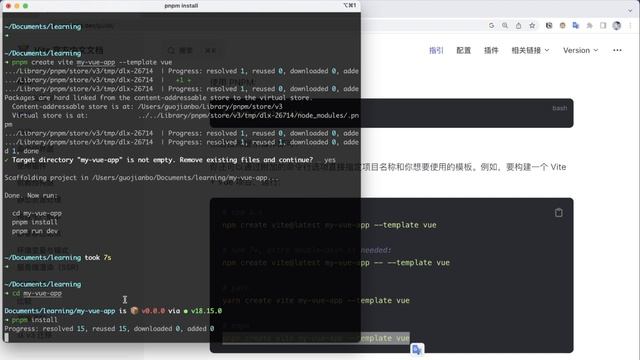The width and height of the screenshot is (640, 360).
Task: Click 'Scaffolding project in' terminal line
Action: [x=142, y=178]
